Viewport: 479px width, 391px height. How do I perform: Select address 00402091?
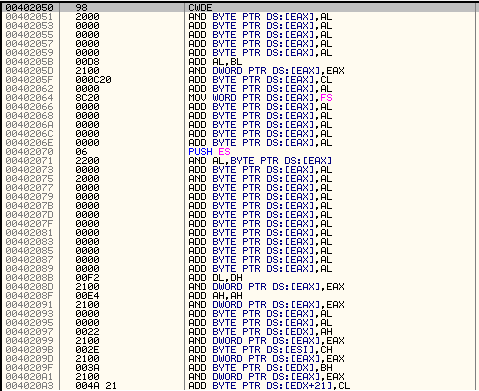click(x=29, y=305)
